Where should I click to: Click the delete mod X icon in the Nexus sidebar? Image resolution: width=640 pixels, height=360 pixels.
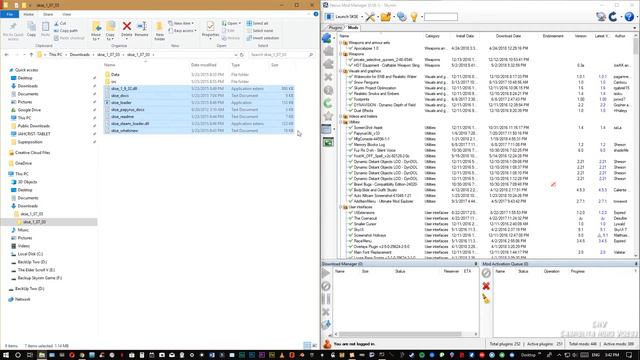(x=328, y=77)
